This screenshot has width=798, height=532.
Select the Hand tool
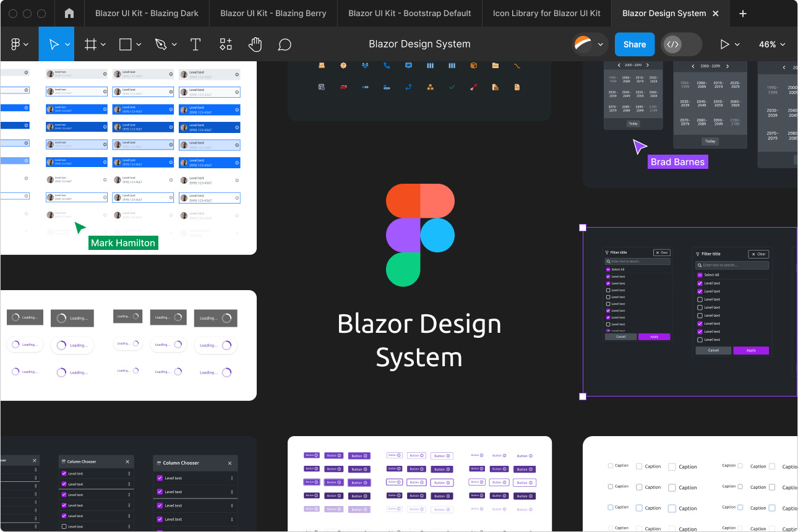[x=255, y=45]
